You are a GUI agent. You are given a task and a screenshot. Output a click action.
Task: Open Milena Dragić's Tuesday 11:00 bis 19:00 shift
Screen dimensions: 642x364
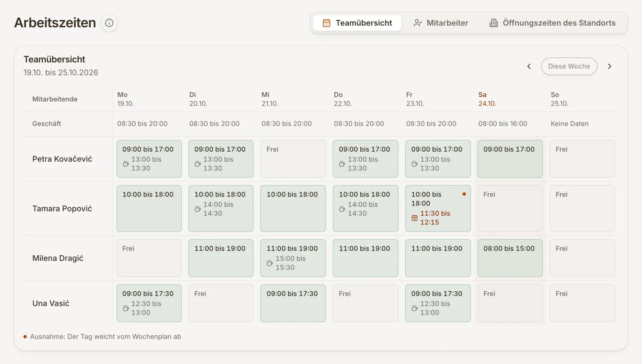tap(221, 258)
